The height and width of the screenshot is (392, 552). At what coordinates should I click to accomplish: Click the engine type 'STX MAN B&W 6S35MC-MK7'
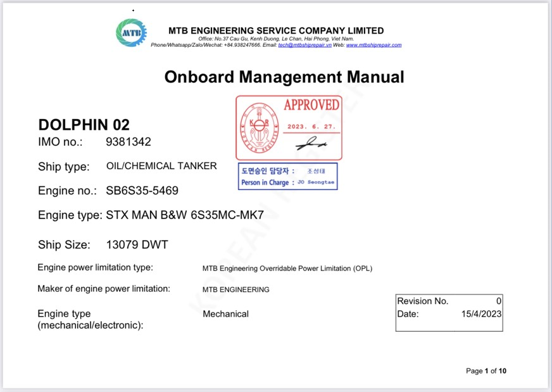(x=185, y=215)
